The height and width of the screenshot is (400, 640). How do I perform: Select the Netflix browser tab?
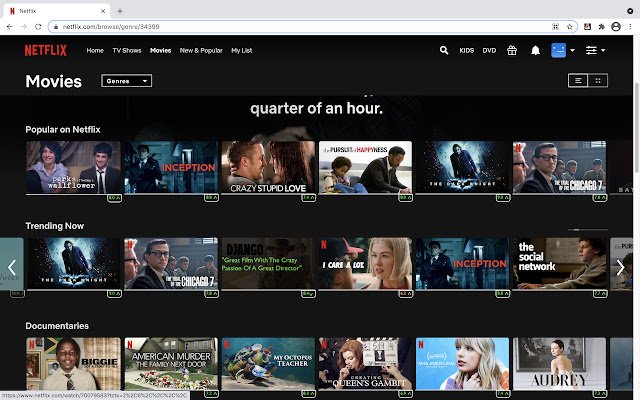click(56, 11)
